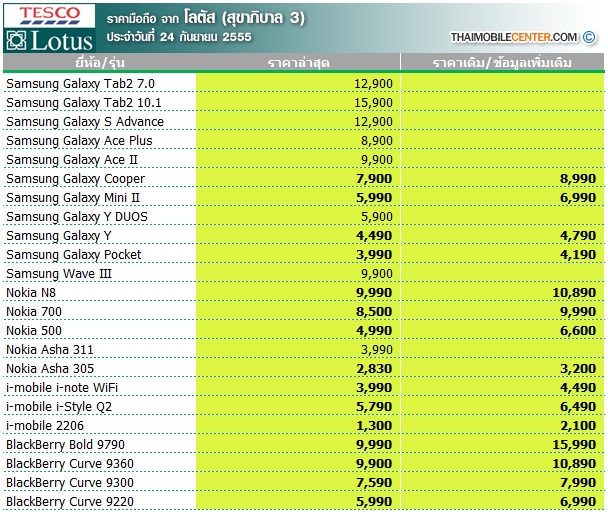Viewport: 608px width, 516px height.
Task: Select the Nokia 700 name
Action: pyautogui.click(x=34, y=312)
